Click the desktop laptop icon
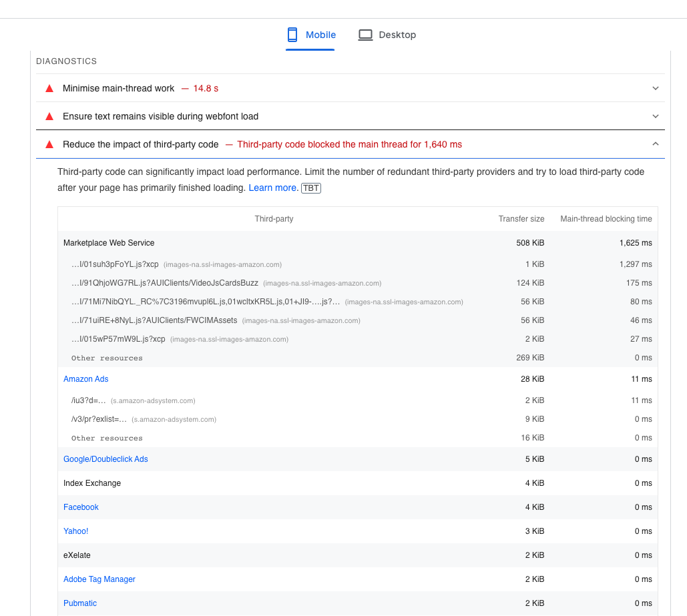Screen dimensions: 687x616 (x=365, y=35)
